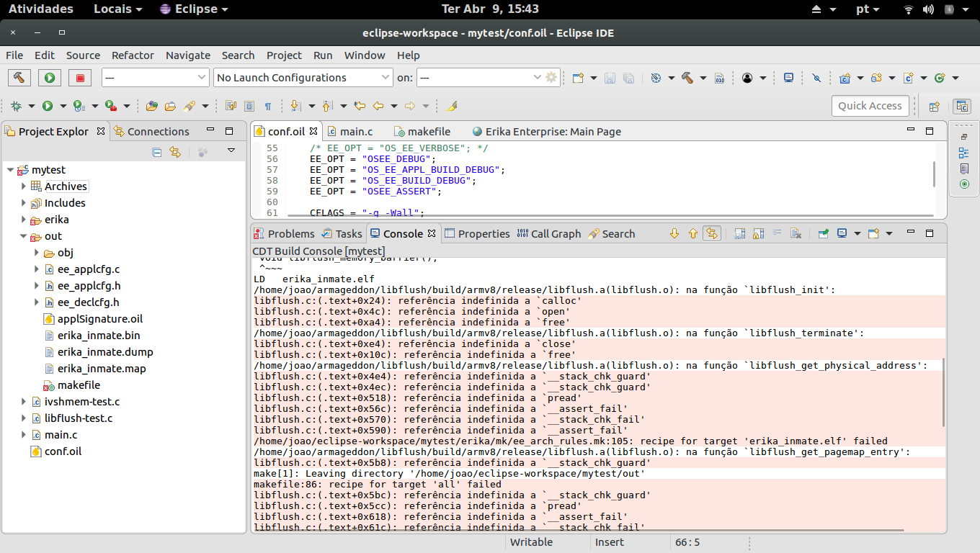Open the Refactor menu
Viewport: 980px width, 553px height.
pos(133,55)
